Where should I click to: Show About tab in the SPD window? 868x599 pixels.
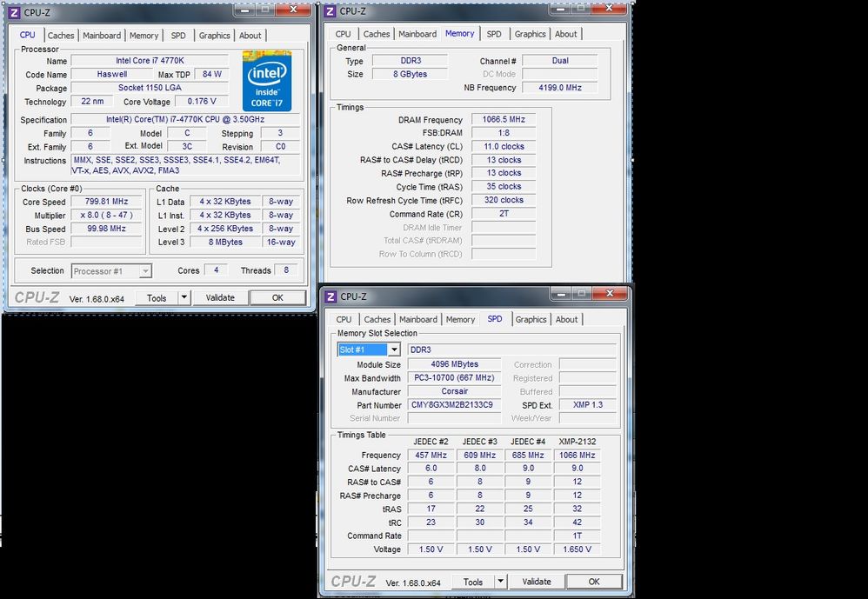[x=566, y=319]
